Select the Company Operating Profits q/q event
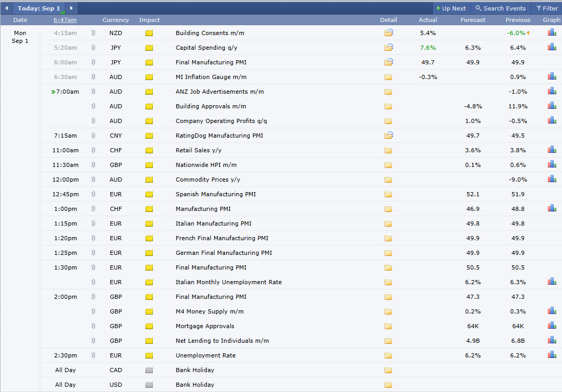This screenshot has height=392, width=562. coord(221,121)
